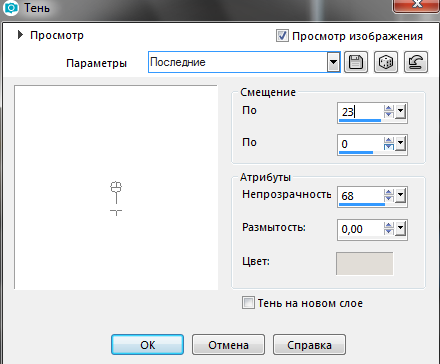Click into the Непрозрачность field showing 68
The width and height of the screenshot is (440, 364).
pyautogui.click(x=361, y=196)
